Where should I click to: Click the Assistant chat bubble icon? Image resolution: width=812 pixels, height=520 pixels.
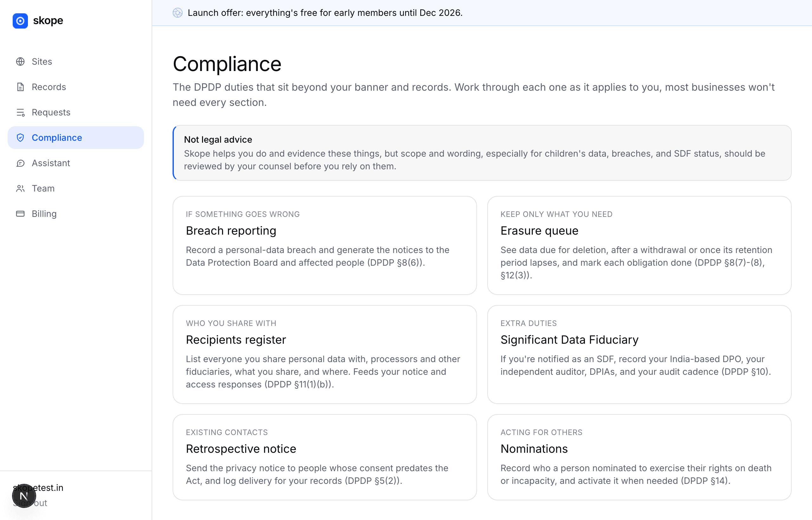pos(20,163)
